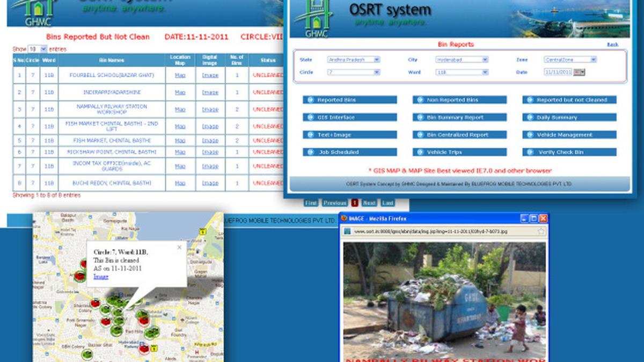Screen dimensions: 644x362
Task: Expand the Ward dropdown
Action: pyautogui.click(x=485, y=72)
